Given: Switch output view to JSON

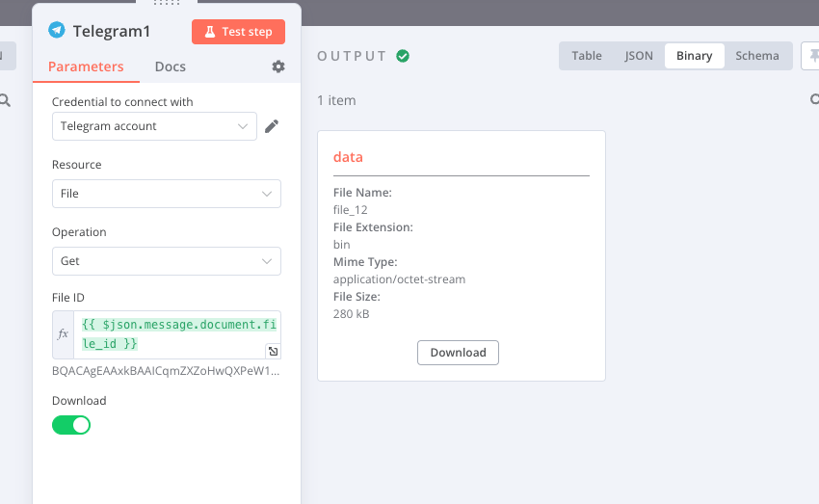Looking at the screenshot, I should click(638, 55).
